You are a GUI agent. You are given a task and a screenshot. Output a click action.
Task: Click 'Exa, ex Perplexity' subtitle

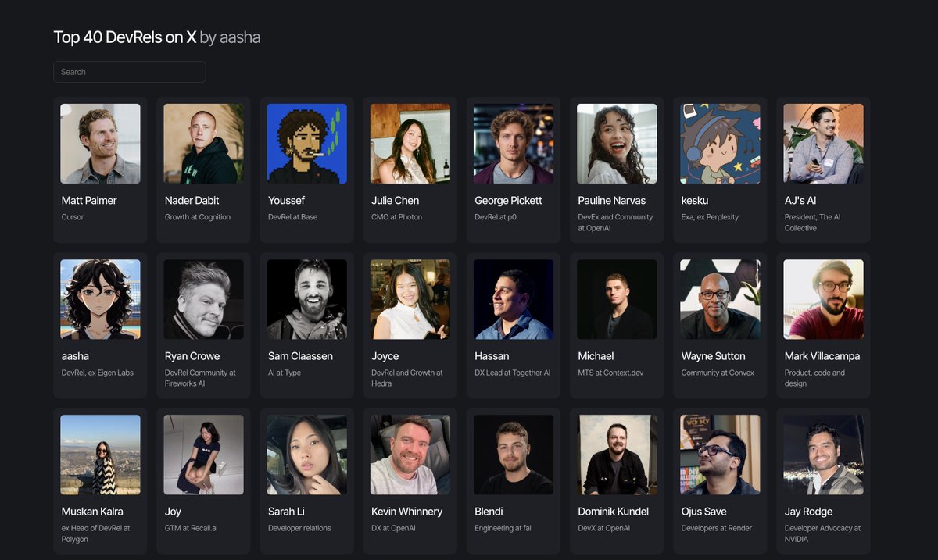pos(710,217)
